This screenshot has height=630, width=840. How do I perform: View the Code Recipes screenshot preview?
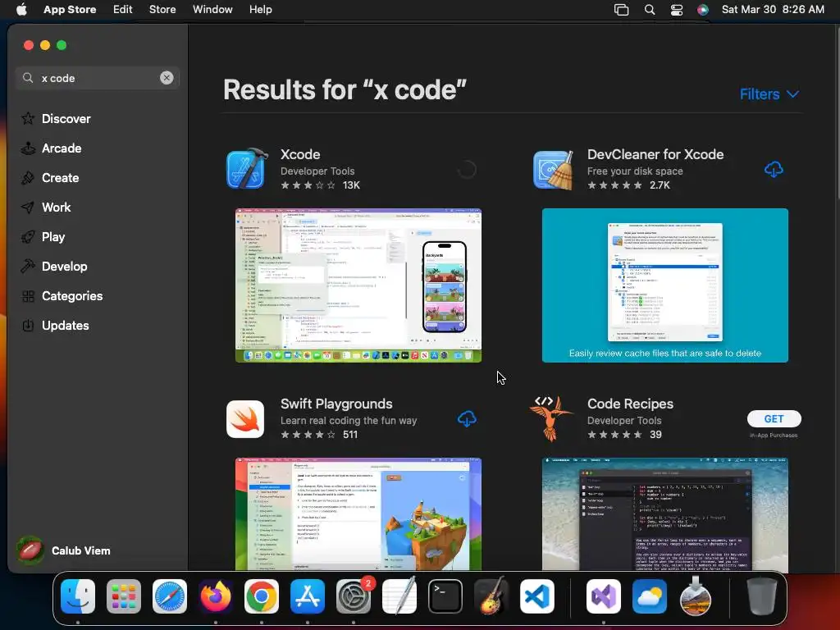(x=664, y=514)
